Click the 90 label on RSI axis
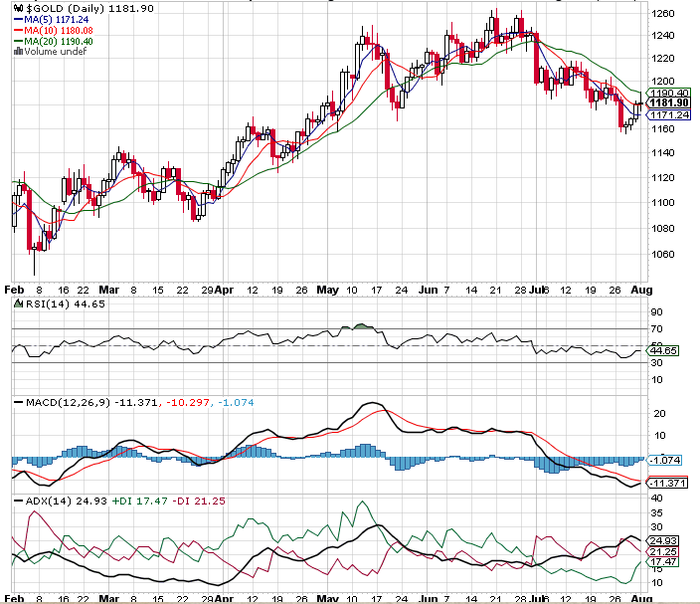The width and height of the screenshot is (700, 604). click(x=656, y=311)
